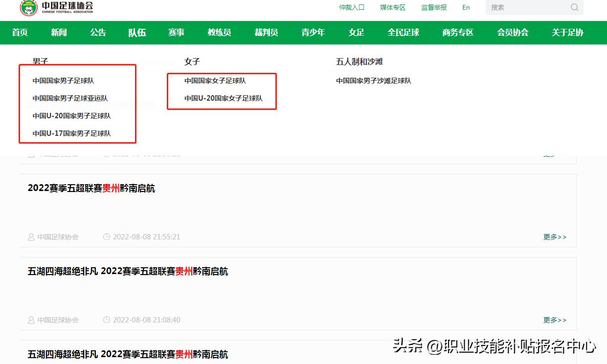Switch site language to English via En

[466, 7]
